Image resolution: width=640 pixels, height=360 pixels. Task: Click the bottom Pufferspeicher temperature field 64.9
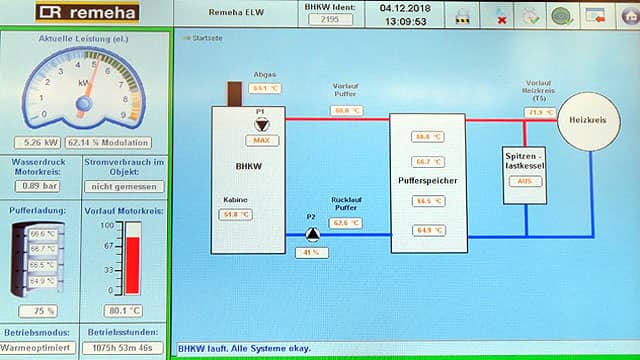429,231
